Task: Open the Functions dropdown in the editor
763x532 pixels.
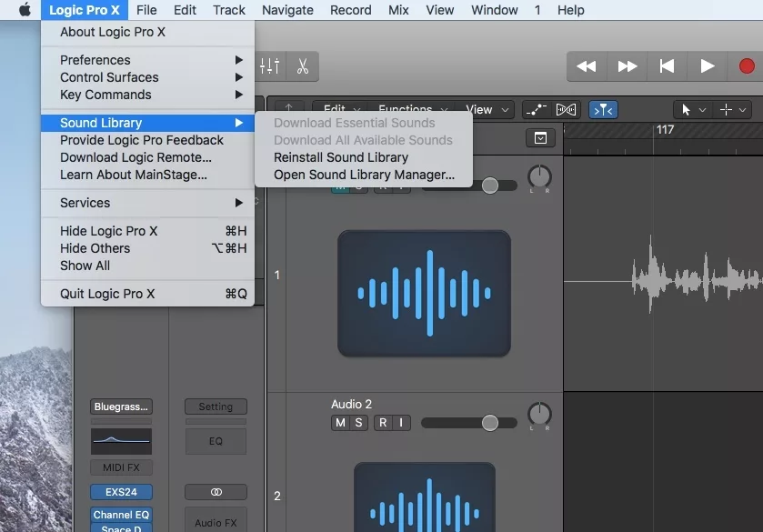Action: click(x=405, y=109)
